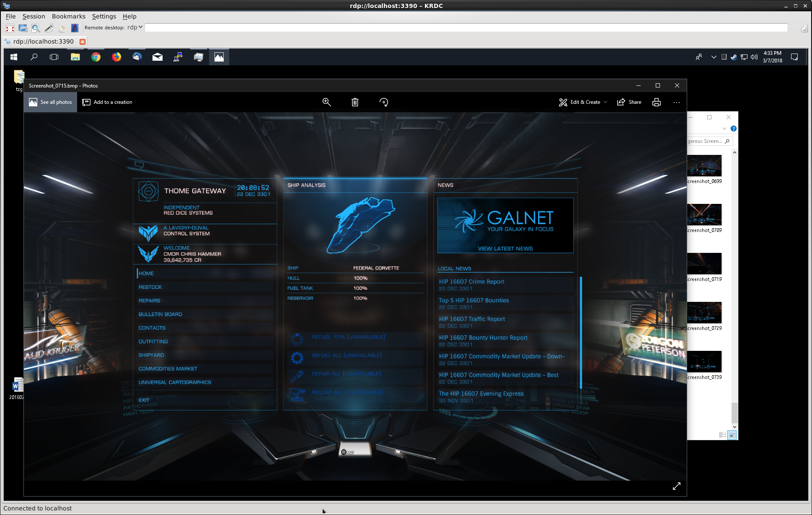Click the Explorer scroll up arrow
The image size is (812, 515).
pyautogui.click(x=734, y=153)
